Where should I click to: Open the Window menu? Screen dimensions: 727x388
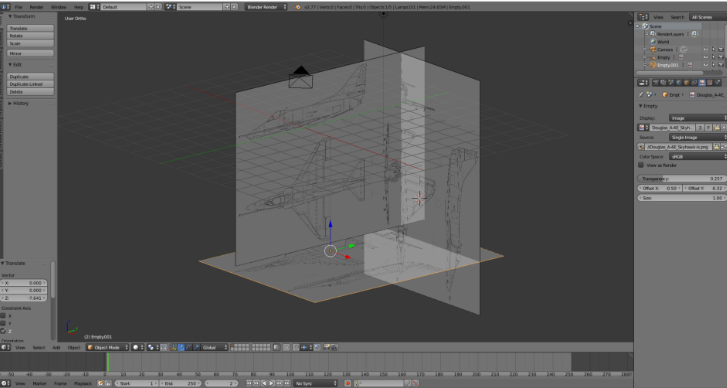(x=58, y=7)
